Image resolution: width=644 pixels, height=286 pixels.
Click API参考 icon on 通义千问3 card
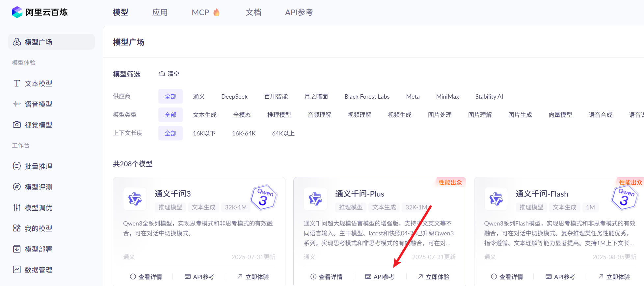click(188, 277)
